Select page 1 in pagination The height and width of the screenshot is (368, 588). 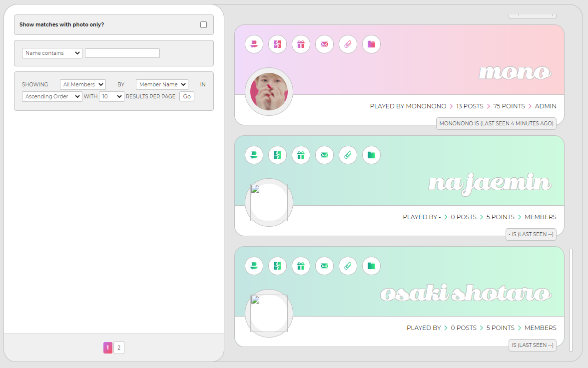(107, 348)
